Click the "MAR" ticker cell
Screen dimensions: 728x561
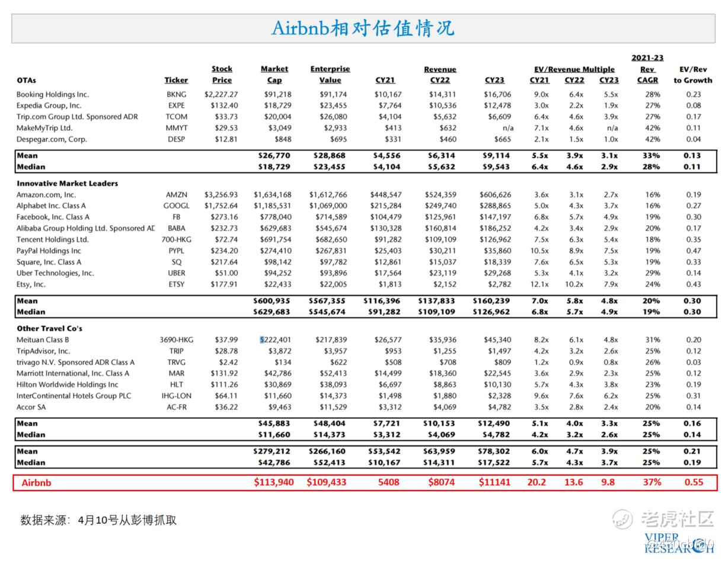pos(176,373)
